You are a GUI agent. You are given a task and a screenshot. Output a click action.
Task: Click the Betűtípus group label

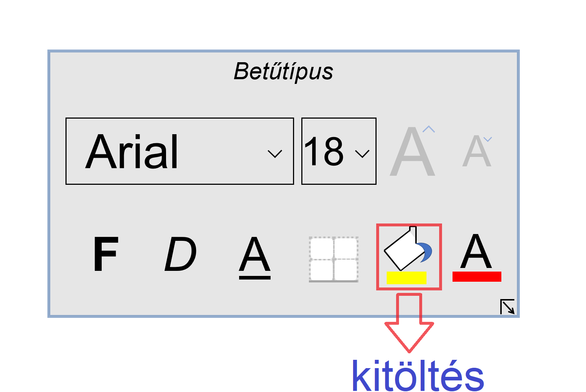tap(283, 71)
